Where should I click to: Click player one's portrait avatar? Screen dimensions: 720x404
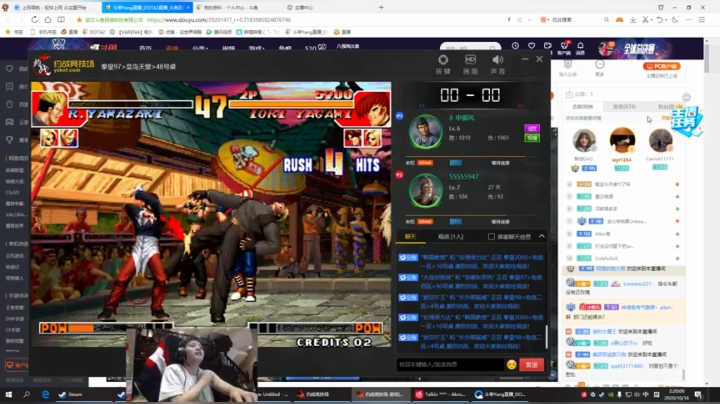426,131
